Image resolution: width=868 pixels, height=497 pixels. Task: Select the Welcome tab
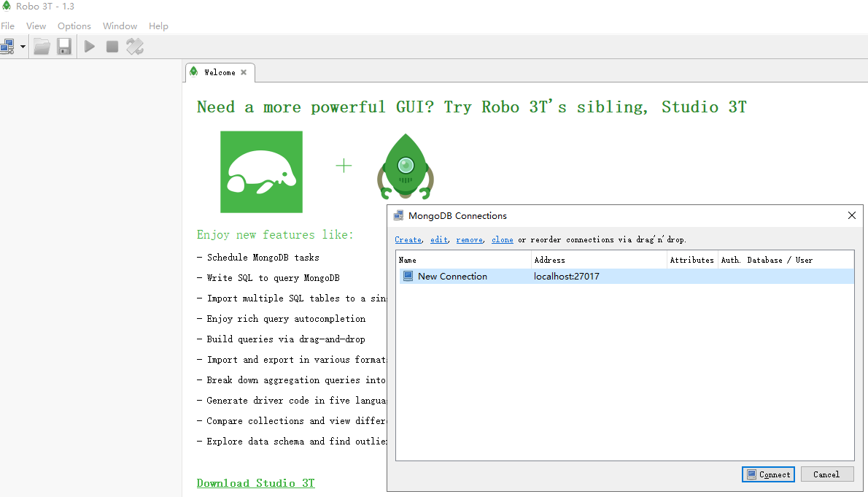(220, 72)
